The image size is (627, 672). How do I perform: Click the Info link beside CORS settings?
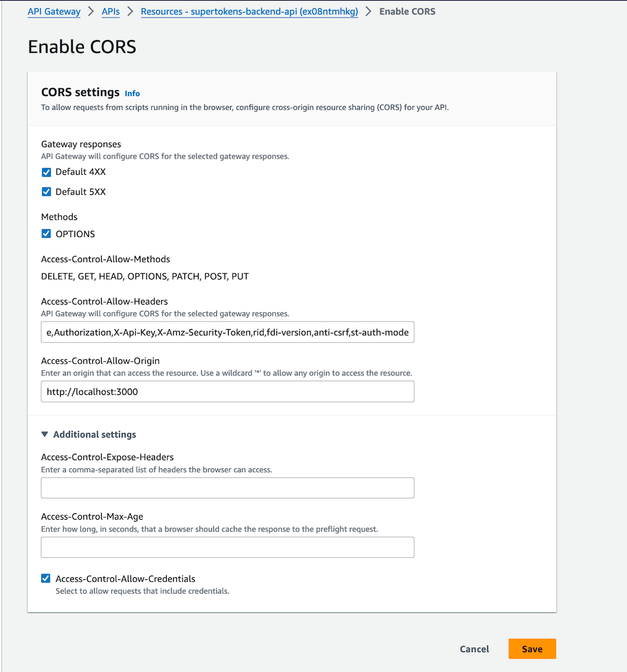click(x=132, y=93)
